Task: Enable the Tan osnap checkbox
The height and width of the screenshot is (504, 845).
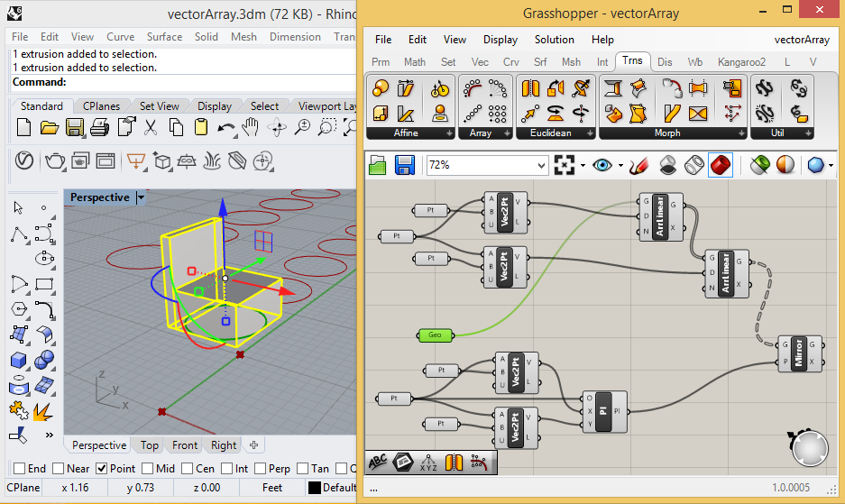Action: 303,469
